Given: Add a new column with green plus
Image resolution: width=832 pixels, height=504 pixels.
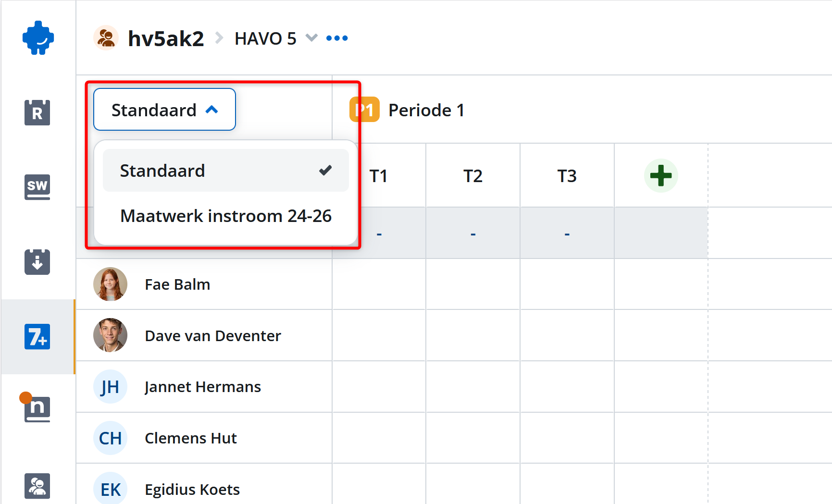Looking at the screenshot, I should [661, 175].
